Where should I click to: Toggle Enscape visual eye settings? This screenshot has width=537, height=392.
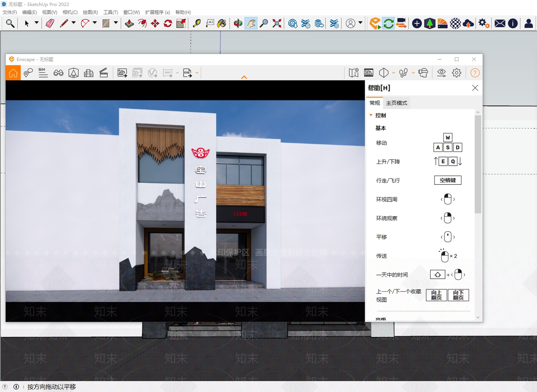pyautogui.click(x=441, y=73)
